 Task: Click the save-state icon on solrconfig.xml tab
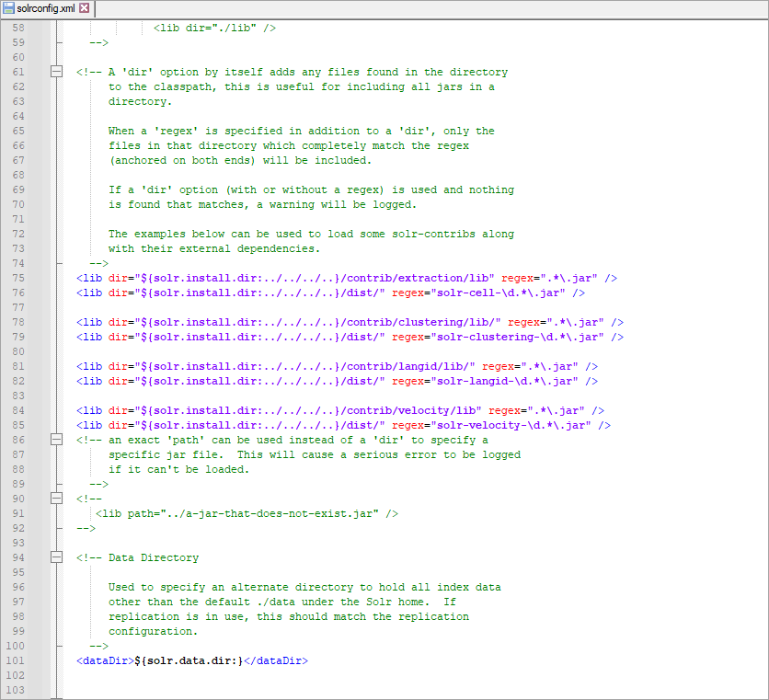point(9,8)
